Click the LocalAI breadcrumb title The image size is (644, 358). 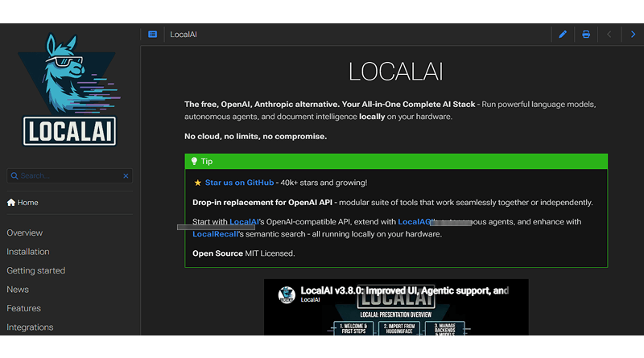coord(184,35)
